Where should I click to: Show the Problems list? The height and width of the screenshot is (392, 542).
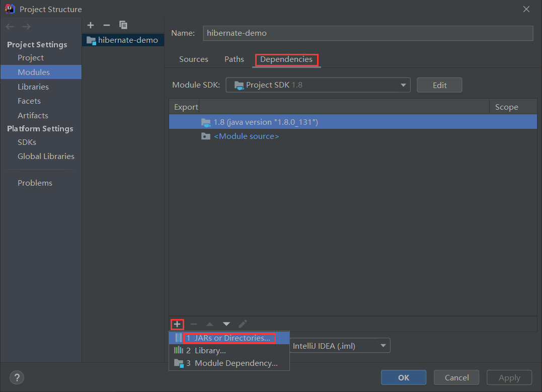point(35,183)
